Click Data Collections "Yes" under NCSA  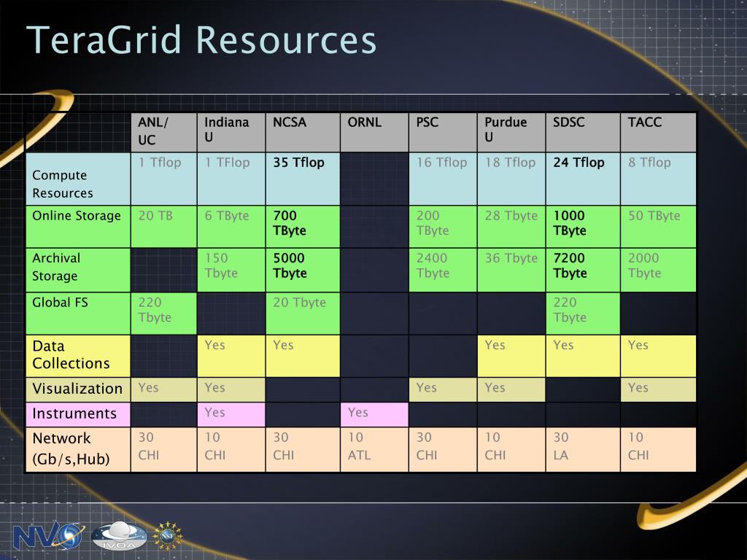click(x=303, y=356)
